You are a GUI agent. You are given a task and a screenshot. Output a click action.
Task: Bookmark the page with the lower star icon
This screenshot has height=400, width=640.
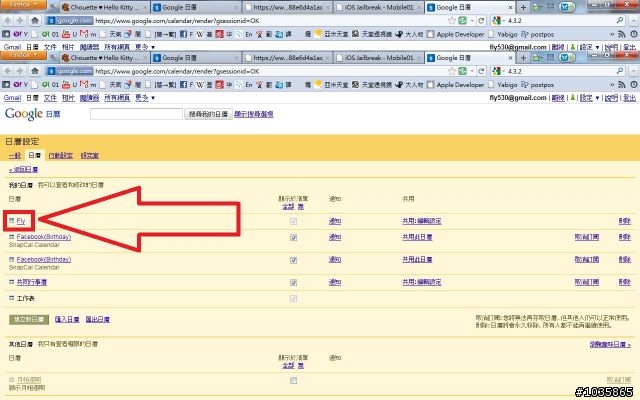point(451,71)
